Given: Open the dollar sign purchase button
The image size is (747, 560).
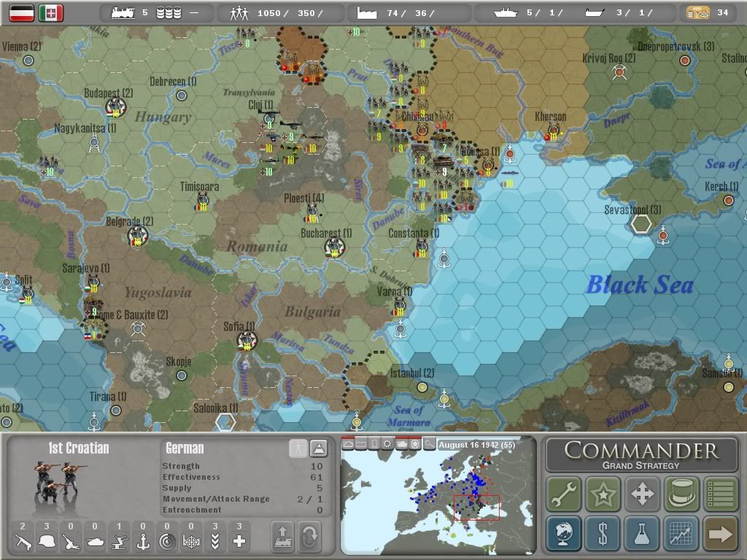Looking at the screenshot, I should click(603, 533).
